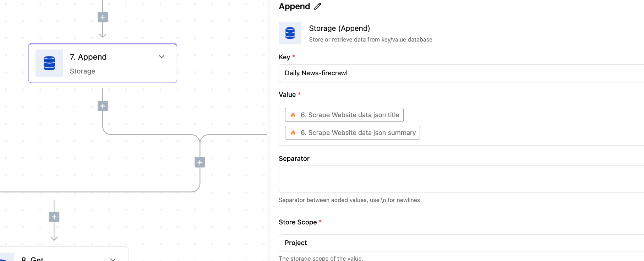This screenshot has width=644, height=261.
Task: Click the Key field with Daily News-firecrawl
Action: [461, 73]
